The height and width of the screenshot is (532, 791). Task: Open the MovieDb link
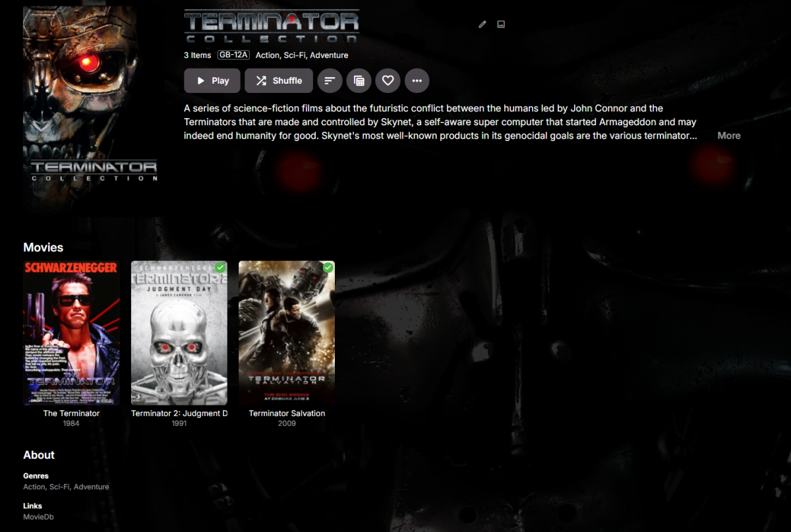(x=38, y=517)
